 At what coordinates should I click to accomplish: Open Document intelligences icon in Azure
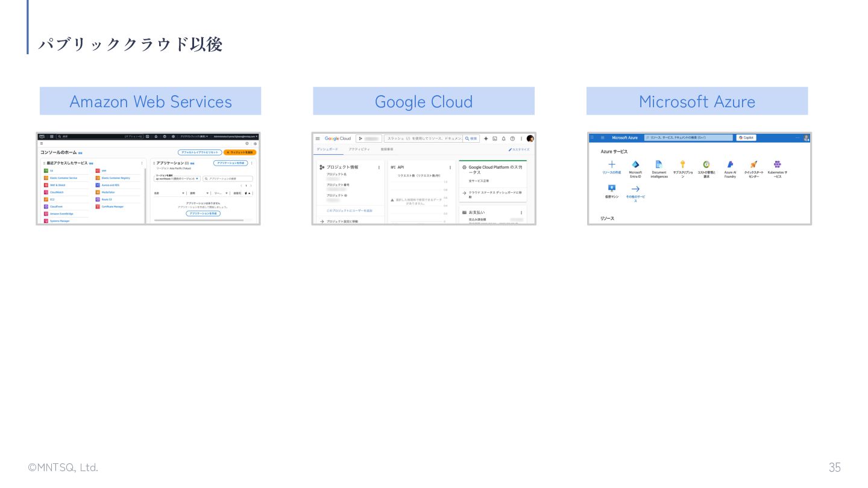(x=659, y=164)
